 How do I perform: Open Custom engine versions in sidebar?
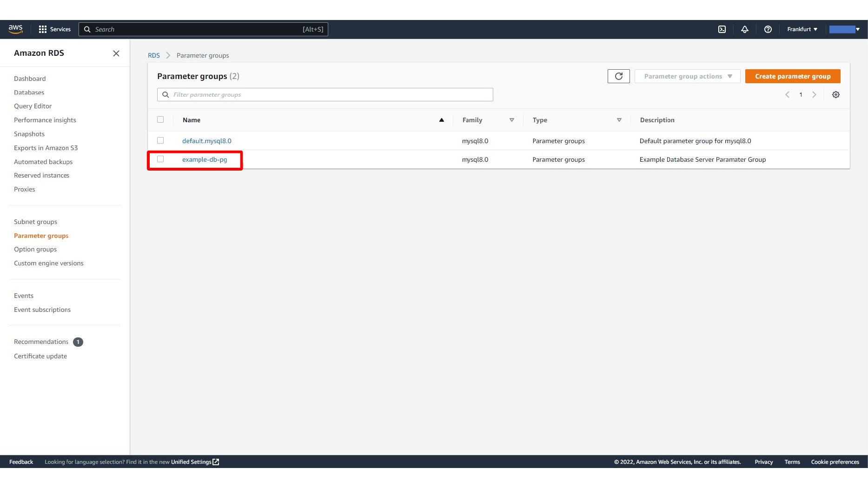click(x=49, y=263)
